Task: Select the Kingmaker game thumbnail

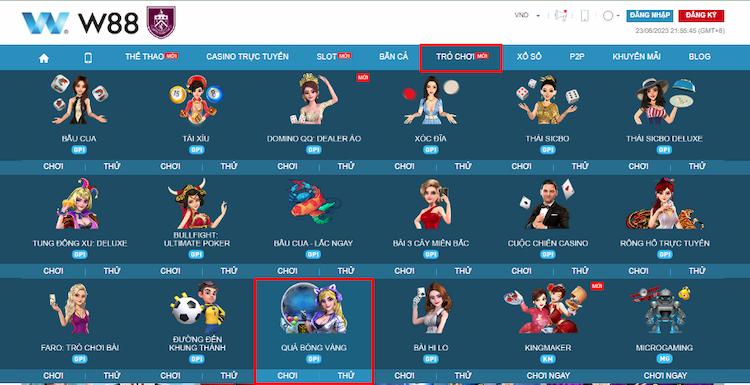Action: [x=545, y=308]
